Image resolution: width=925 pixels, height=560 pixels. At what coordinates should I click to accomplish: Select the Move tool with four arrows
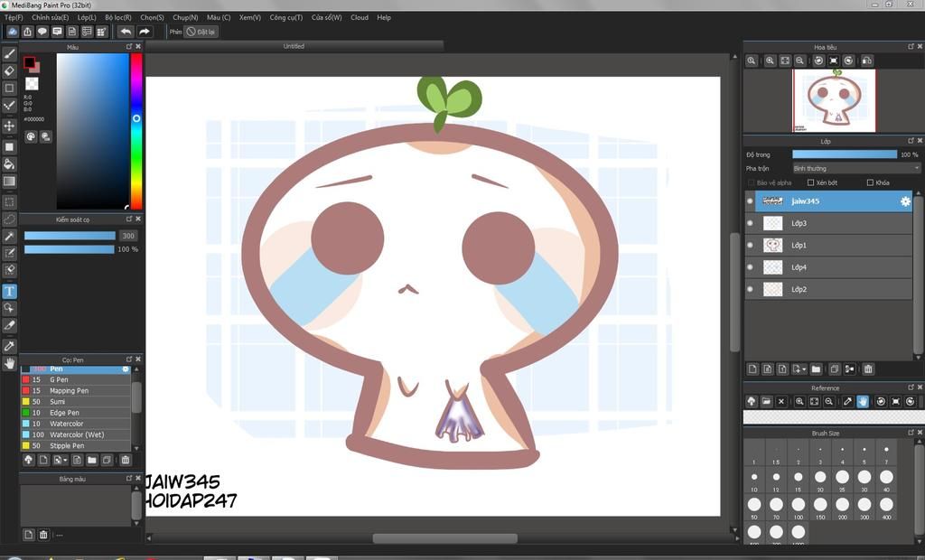coord(9,126)
